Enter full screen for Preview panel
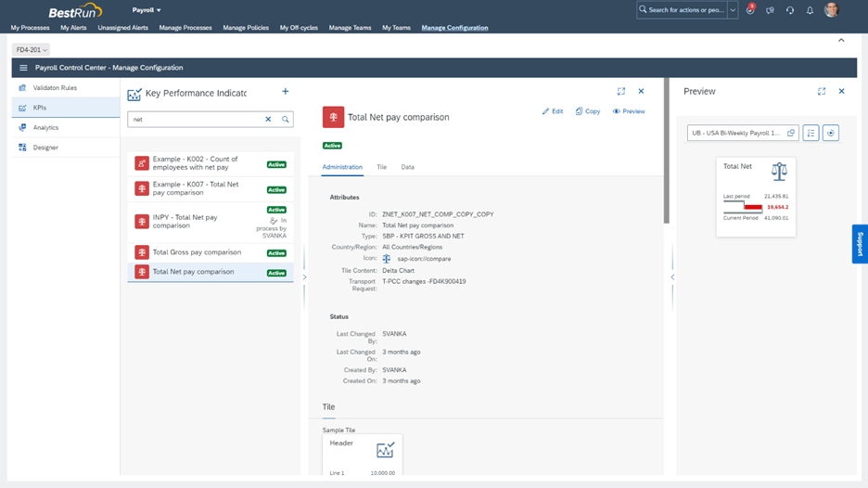Image resolution: width=868 pixels, height=488 pixels. click(x=822, y=92)
